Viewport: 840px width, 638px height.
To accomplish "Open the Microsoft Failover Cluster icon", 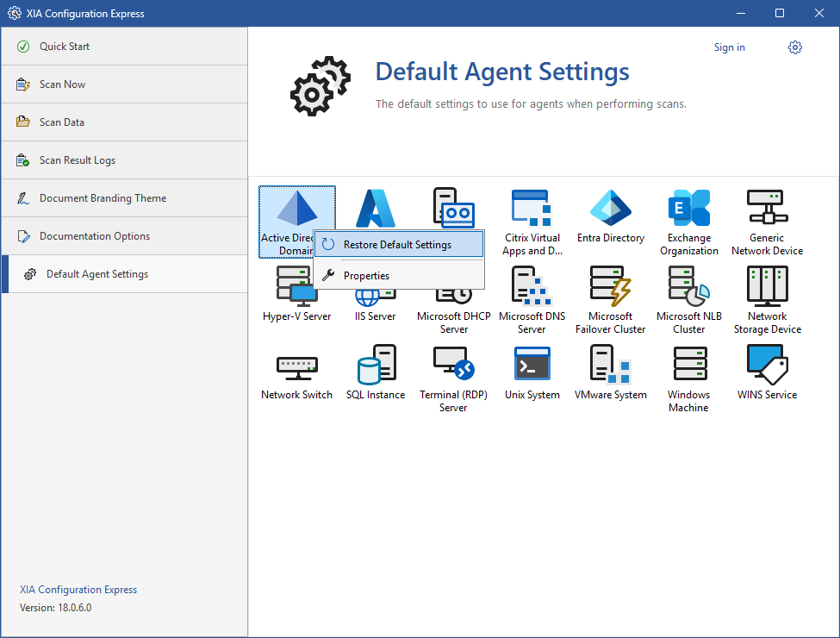I will (611, 287).
